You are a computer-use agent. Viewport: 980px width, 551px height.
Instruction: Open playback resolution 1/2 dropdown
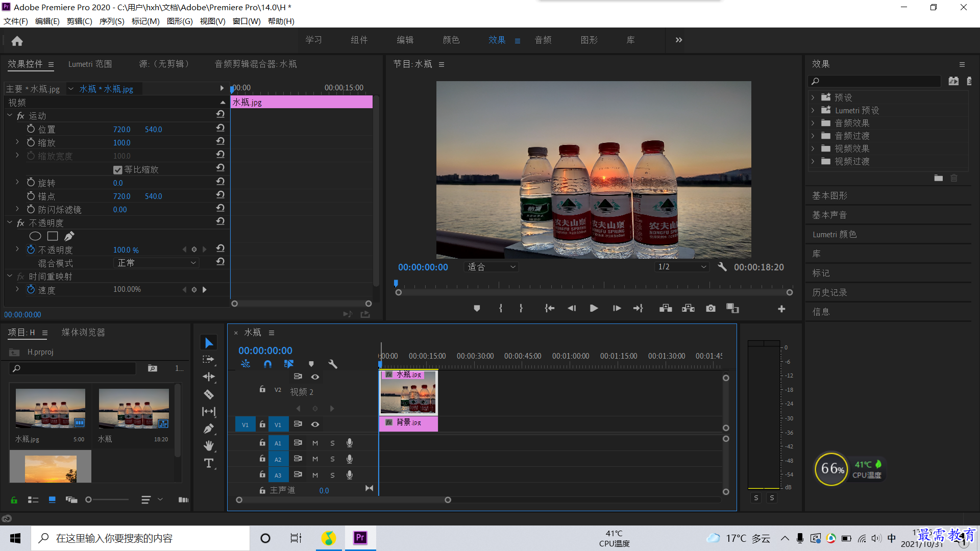pyautogui.click(x=682, y=267)
